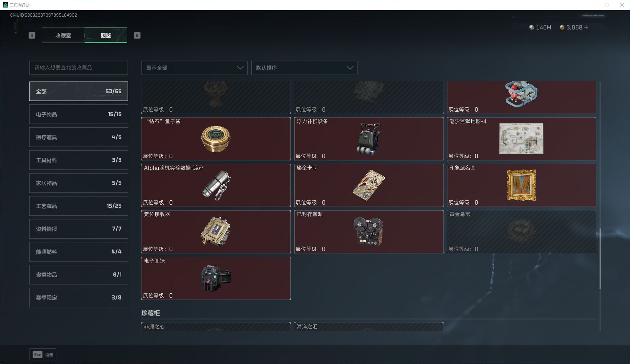Expand the 显示全部 filter dropdown
This screenshot has width=630, height=364.
pyautogui.click(x=194, y=68)
